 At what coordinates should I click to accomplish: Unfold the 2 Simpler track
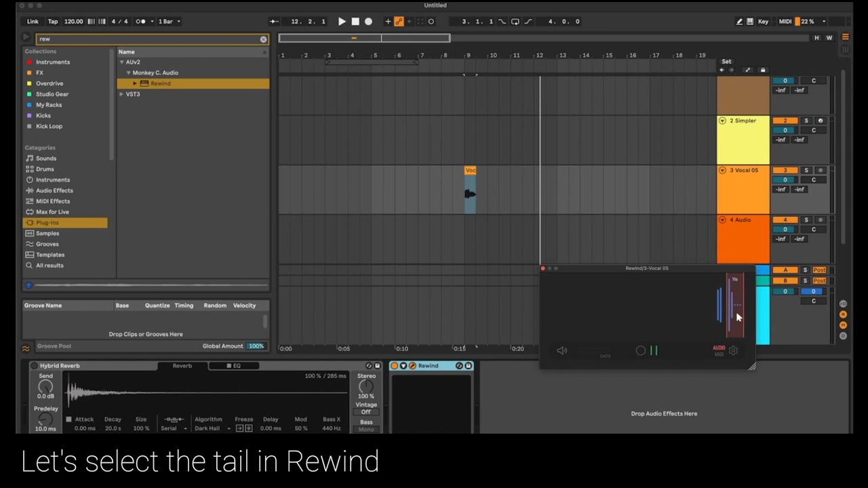(722, 121)
